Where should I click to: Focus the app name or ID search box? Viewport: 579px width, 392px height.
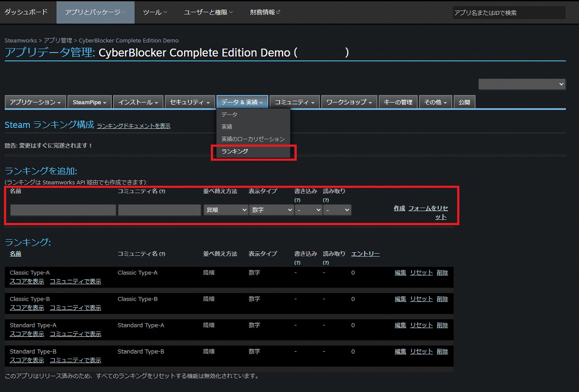click(509, 13)
